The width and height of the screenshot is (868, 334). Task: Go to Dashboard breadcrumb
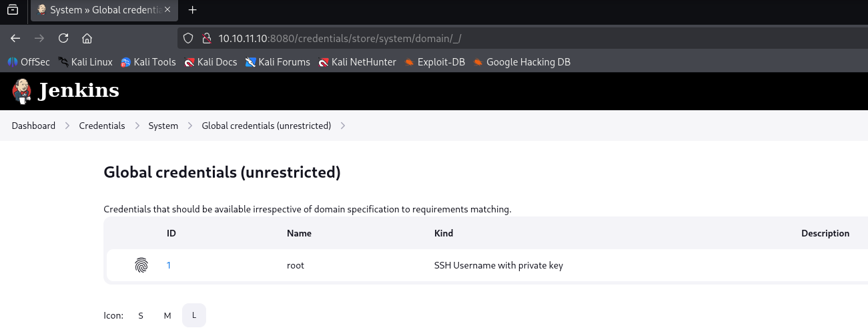coord(33,126)
